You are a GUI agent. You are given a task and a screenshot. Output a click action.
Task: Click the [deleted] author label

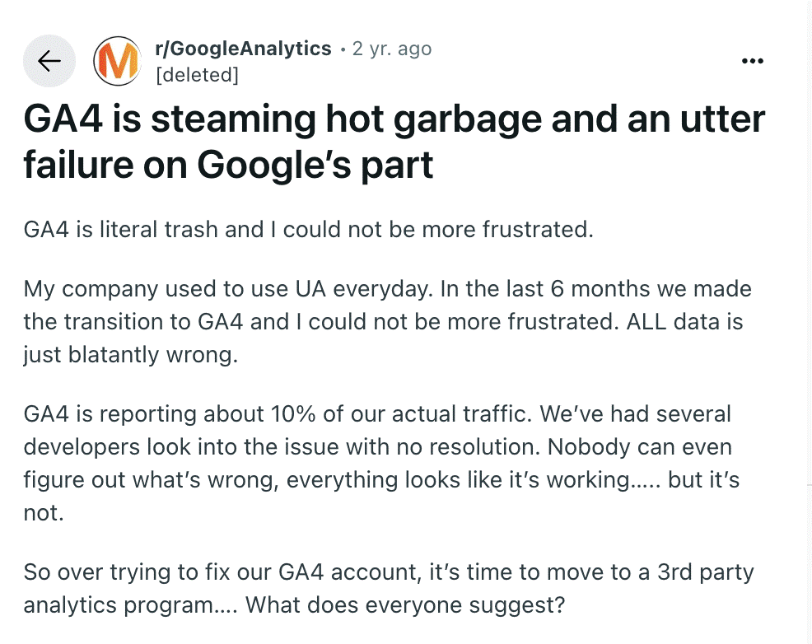point(197,75)
